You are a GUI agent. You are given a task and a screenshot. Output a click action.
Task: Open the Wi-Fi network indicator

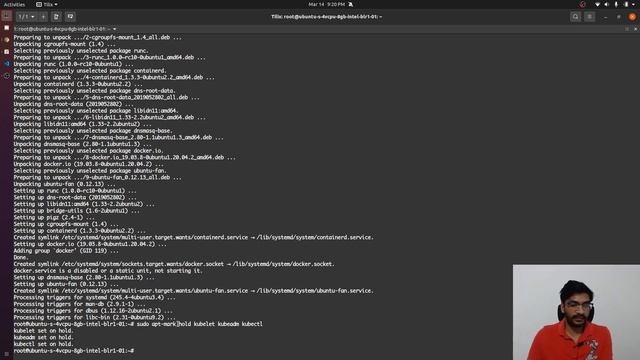click(598, 4)
